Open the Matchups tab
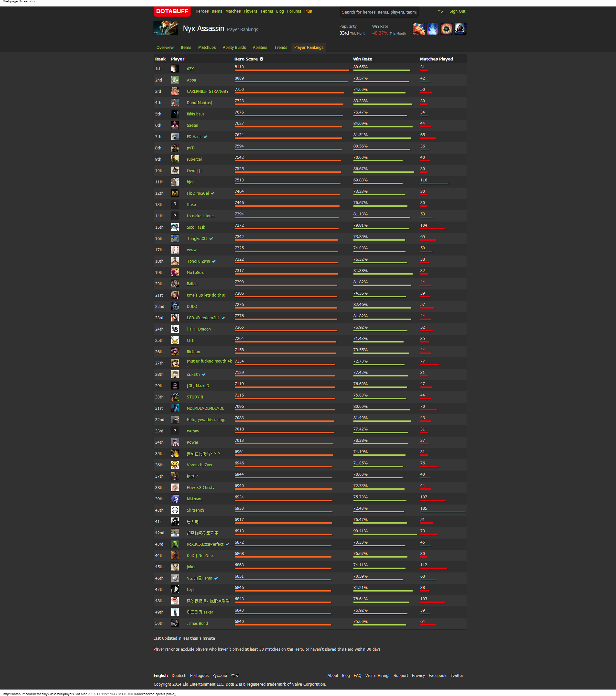 pos(207,47)
